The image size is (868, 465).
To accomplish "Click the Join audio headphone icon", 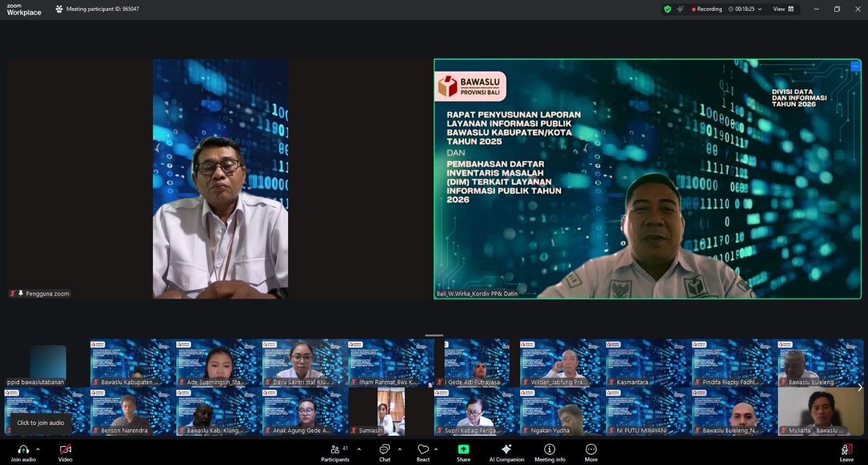I will point(23,449).
